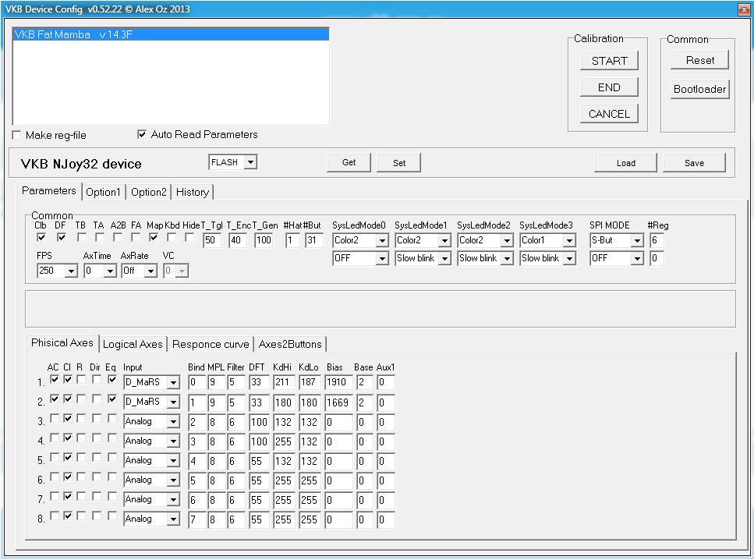Toggle Auto Read Parameters checkbox
The width and height of the screenshot is (754, 560).
point(142,134)
